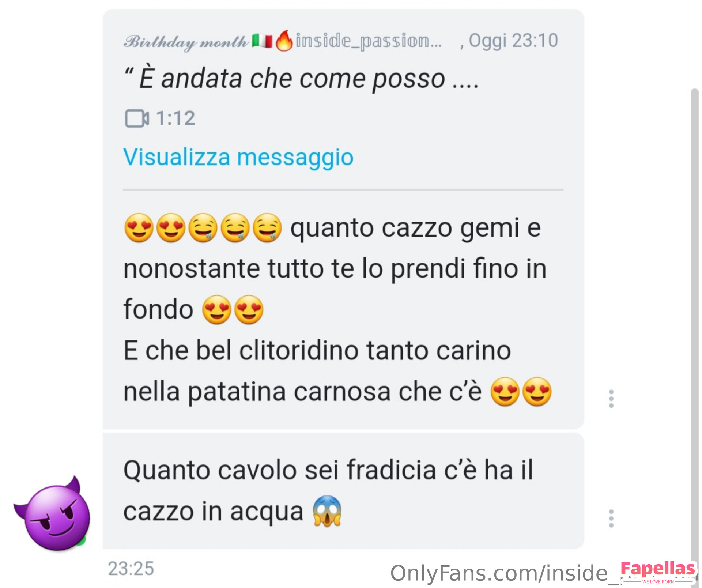The width and height of the screenshot is (702, 588).
Task: Open the OnlyFans.com/inside_ URL text
Action: coord(505,573)
